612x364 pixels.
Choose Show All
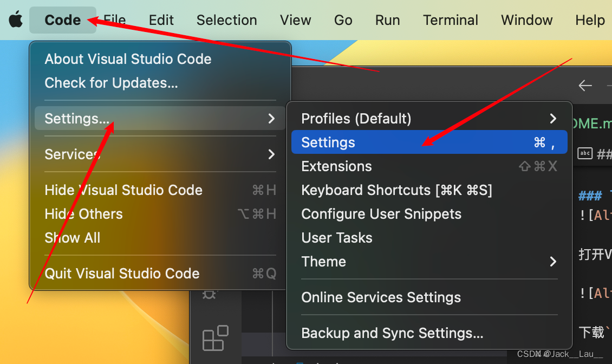coord(160,238)
